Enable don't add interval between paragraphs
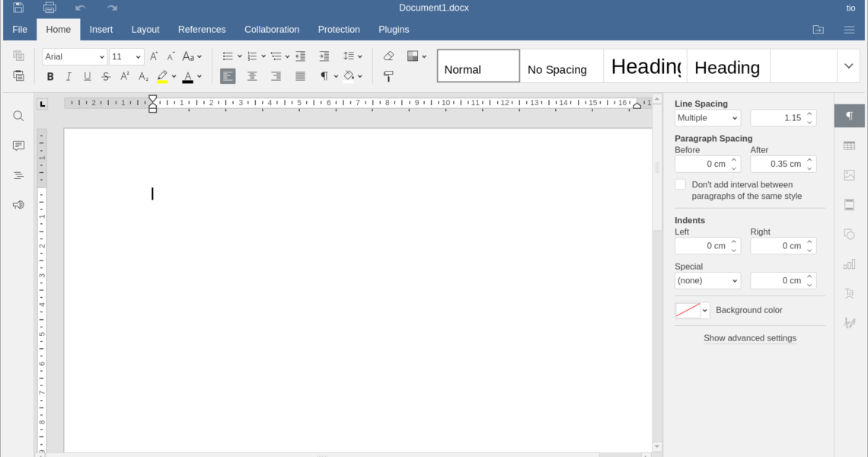 (681, 185)
